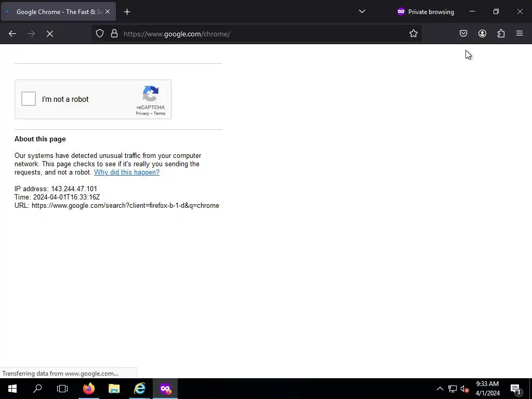Click the muted volume tray icon
Screen dimensions: 532x399
point(465,389)
